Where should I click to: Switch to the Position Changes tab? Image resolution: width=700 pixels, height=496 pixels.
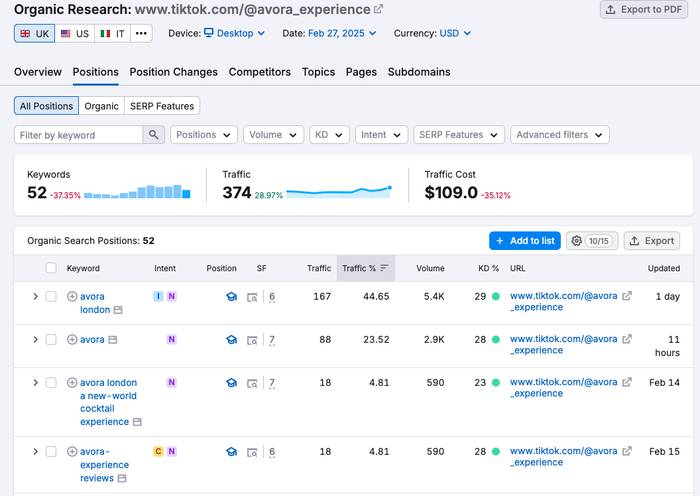pos(173,72)
